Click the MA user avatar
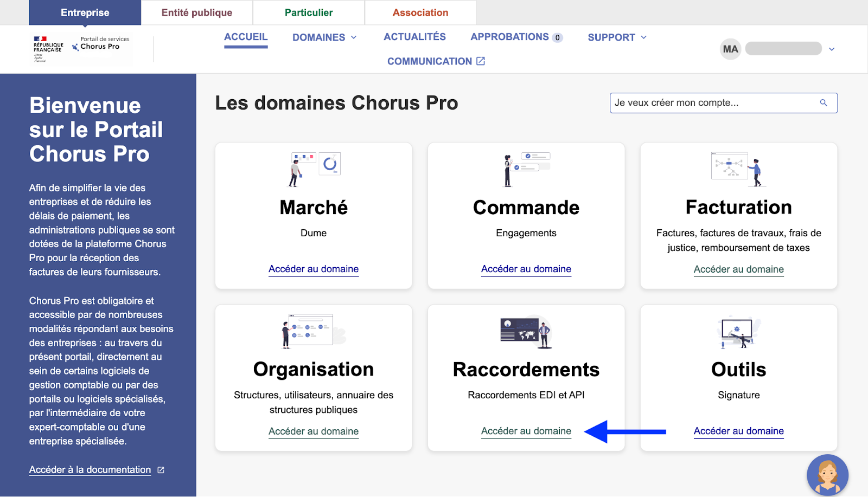This screenshot has width=868, height=497. coord(731,49)
